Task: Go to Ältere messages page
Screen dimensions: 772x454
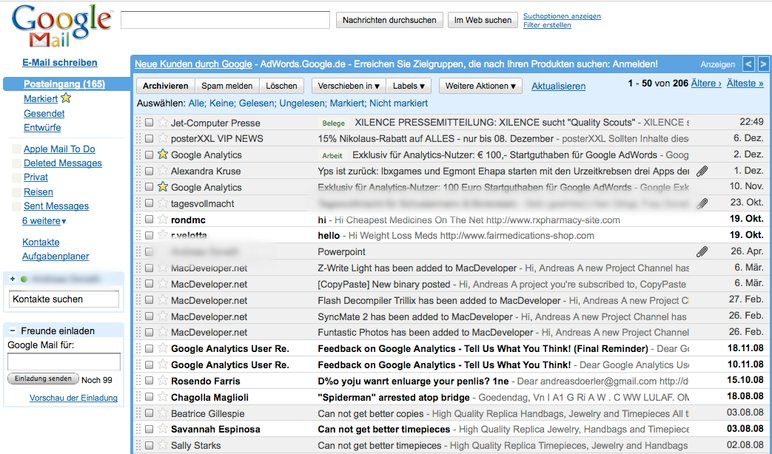Action: [706, 83]
